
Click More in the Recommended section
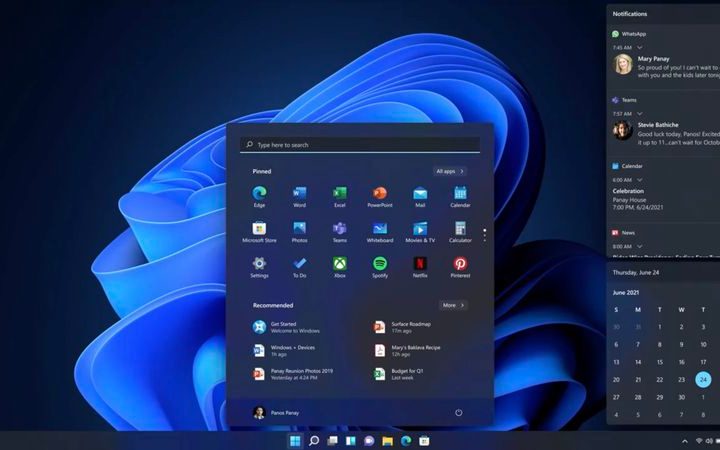click(453, 305)
